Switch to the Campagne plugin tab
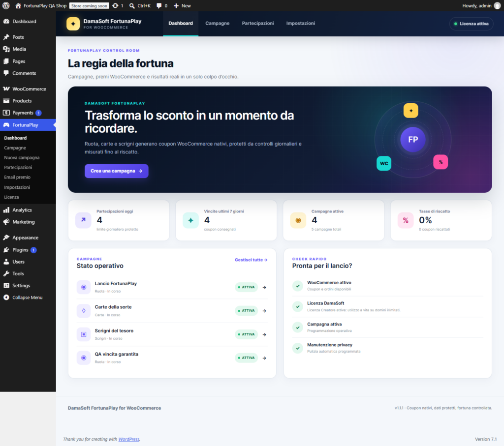Viewport: 504px width, 446px height. point(217,24)
